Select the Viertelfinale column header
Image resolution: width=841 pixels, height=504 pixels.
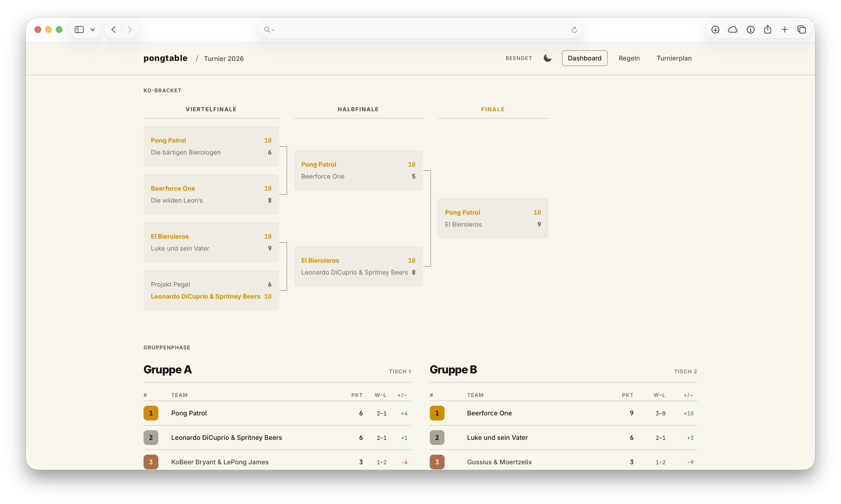tap(211, 109)
